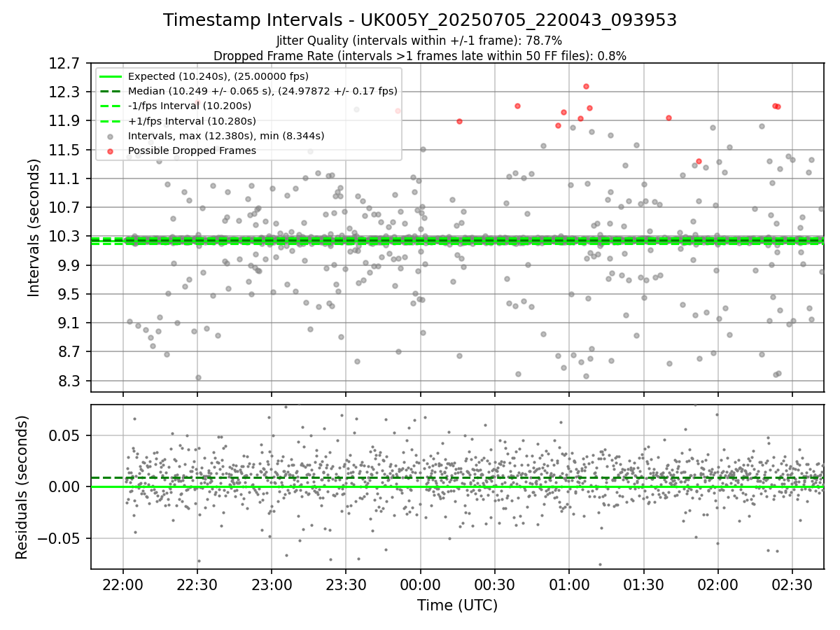Click legend entry 'Intervals, max (12.380s), min (8.344s)'
The image size is (840, 630).
pos(226,136)
